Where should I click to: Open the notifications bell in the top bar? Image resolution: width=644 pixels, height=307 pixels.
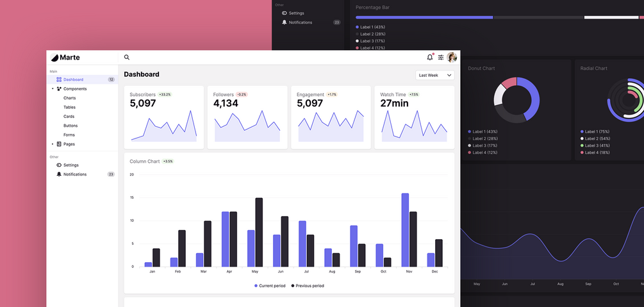(430, 58)
